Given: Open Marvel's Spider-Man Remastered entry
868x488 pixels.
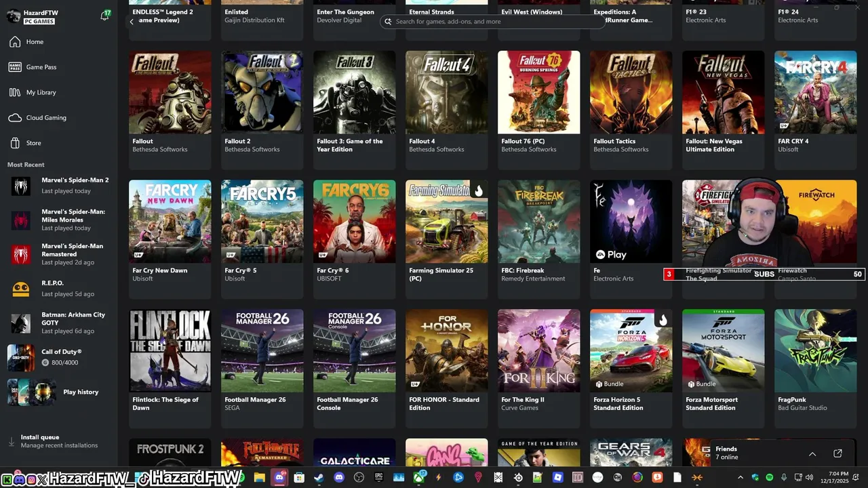Looking at the screenshot, I should (58, 254).
